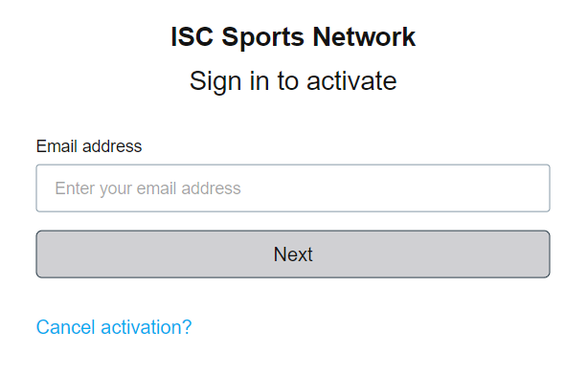The image size is (588, 375).
Task: Click the word Network in the heading
Action: pyautogui.click(x=364, y=36)
